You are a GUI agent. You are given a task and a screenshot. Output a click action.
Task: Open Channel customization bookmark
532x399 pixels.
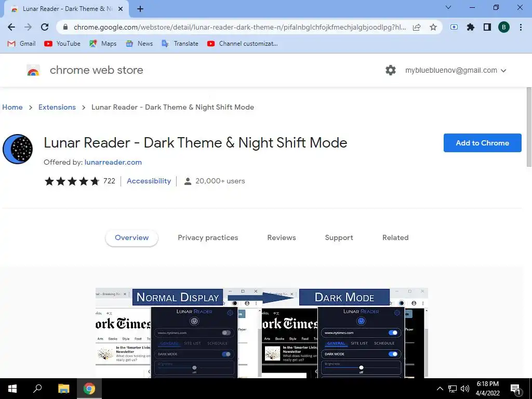pyautogui.click(x=243, y=44)
